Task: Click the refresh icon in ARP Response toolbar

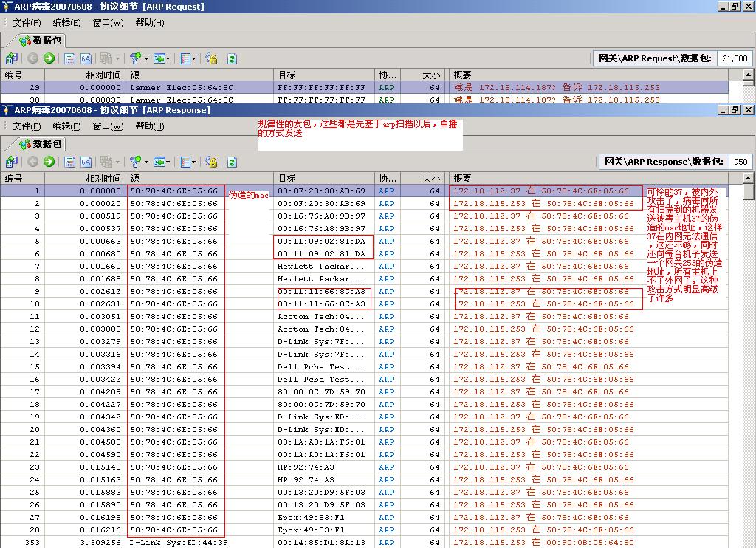Action: [x=232, y=162]
